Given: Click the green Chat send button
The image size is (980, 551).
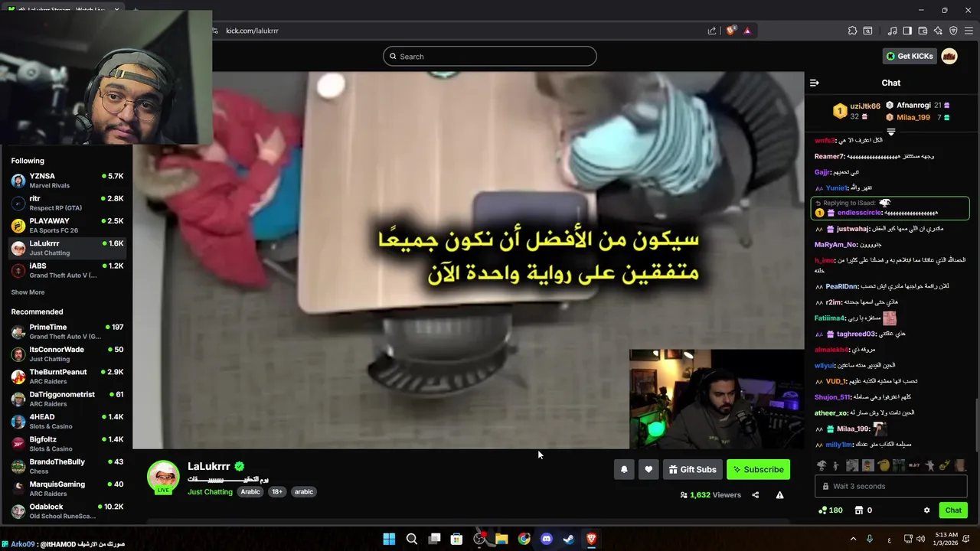Looking at the screenshot, I should (x=953, y=510).
